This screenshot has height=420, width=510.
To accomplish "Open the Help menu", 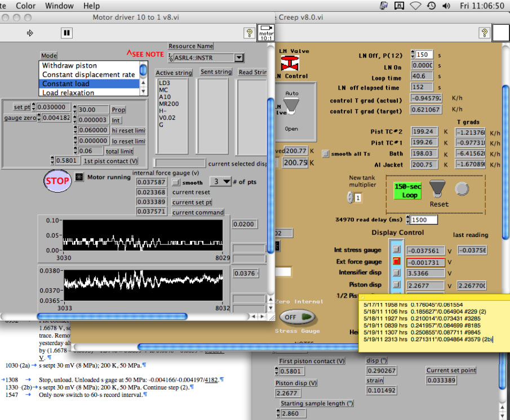I will pyautogui.click(x=91, y=6).
